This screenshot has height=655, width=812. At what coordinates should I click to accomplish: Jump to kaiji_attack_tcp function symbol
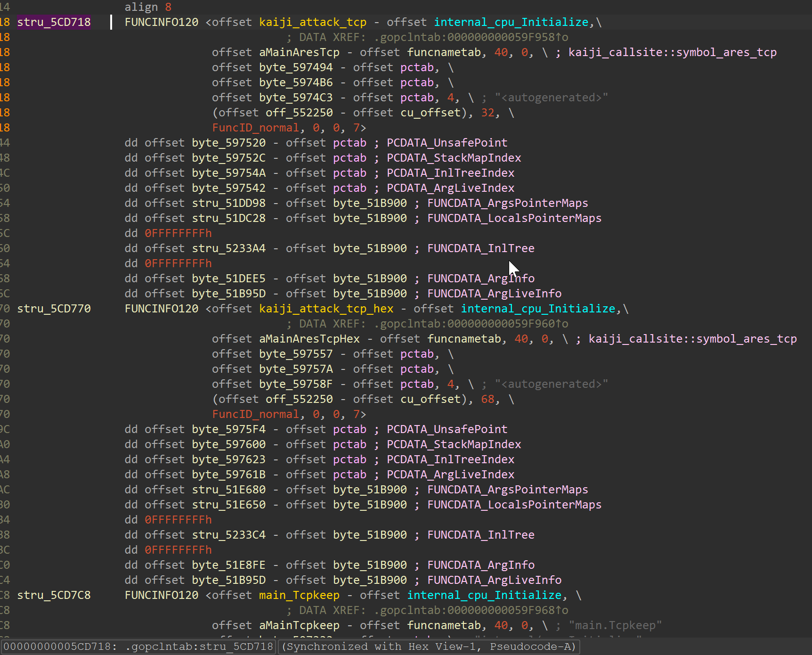(x=312, y=22)
